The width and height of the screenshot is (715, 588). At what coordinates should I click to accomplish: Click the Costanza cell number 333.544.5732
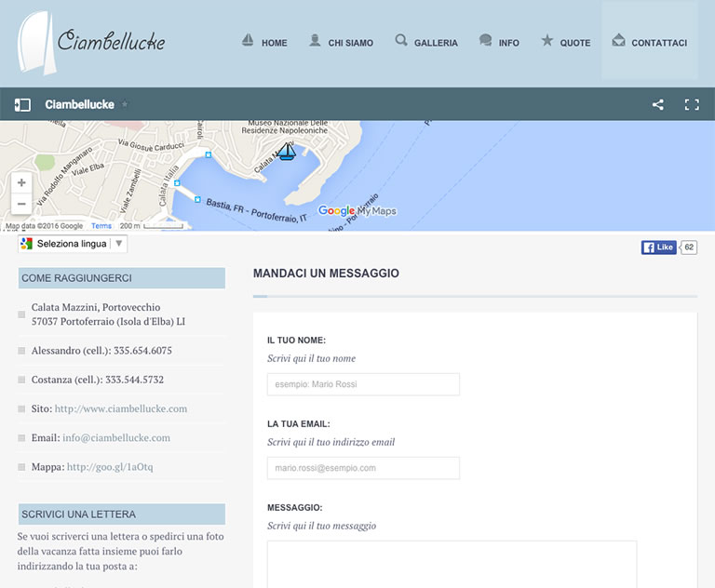[134, 380]
